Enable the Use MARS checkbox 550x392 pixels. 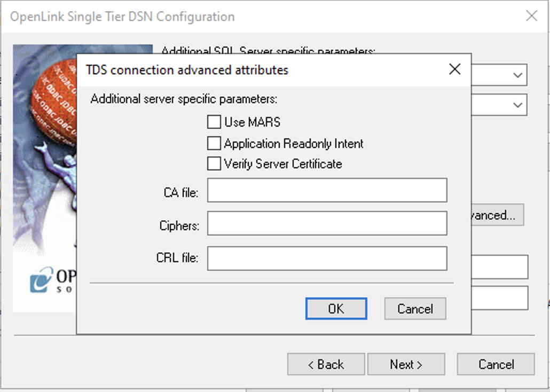coord(214,122)
